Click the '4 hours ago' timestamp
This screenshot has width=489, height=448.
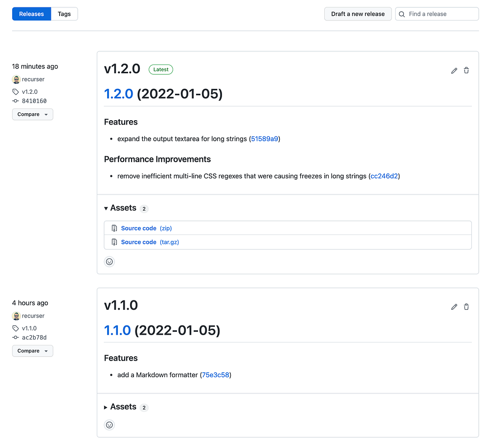(x=30, y=303)
